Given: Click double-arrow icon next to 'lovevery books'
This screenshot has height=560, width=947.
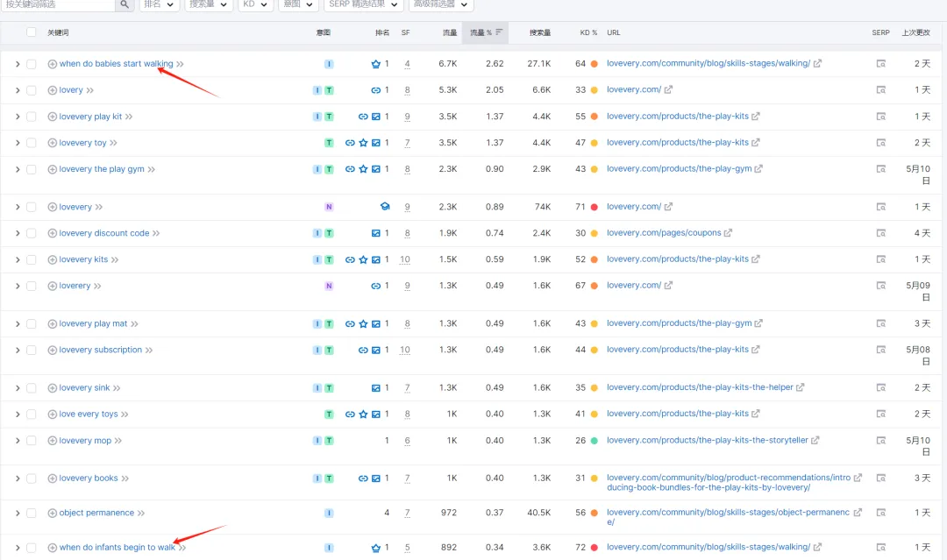Looking at the screenshot, I should click(125, 478).
